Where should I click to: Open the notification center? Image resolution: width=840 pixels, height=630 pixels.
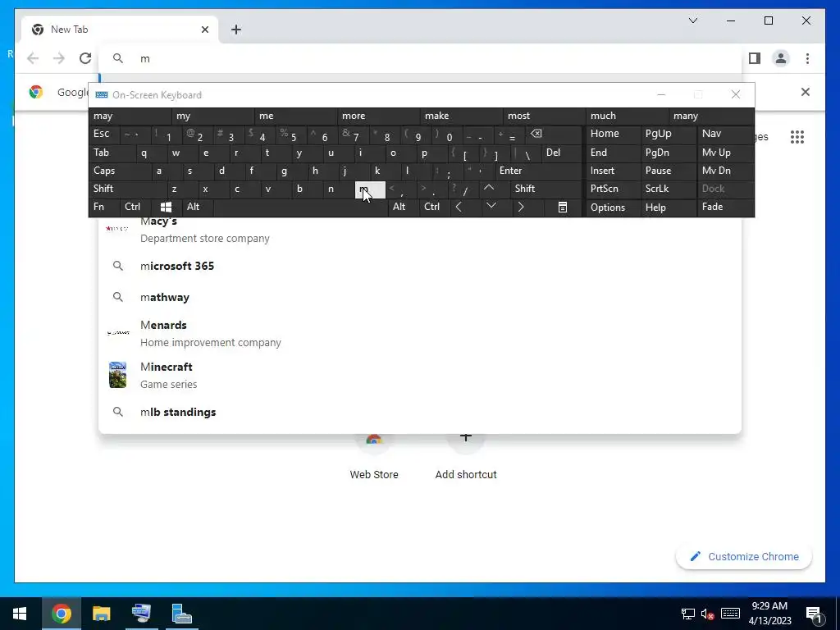click(815, 614)
